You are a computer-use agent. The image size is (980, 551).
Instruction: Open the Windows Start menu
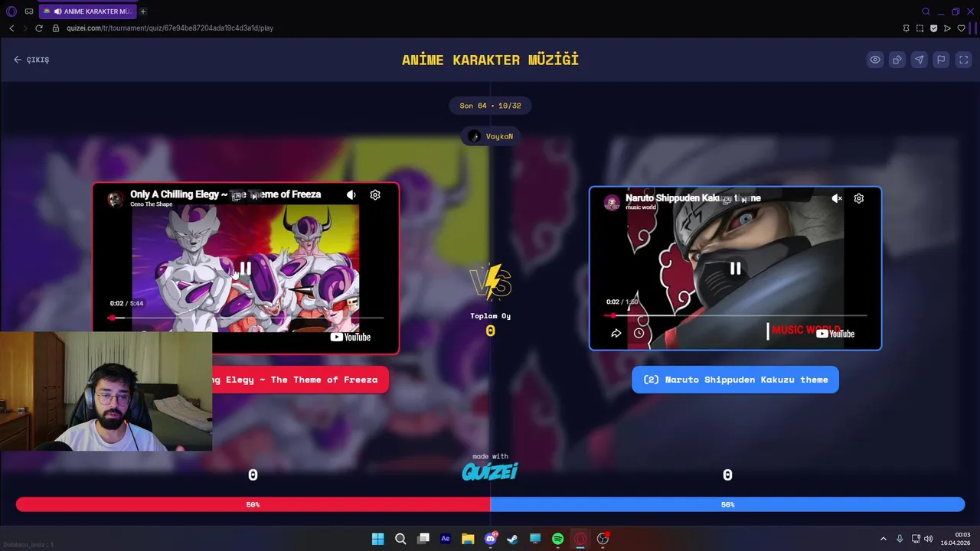pyautogui.click(x=377, y=539)
